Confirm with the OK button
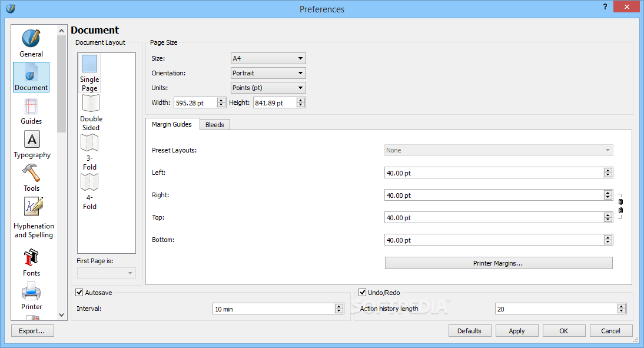This screenshot has width=644, height=348. tap(564, 331)
